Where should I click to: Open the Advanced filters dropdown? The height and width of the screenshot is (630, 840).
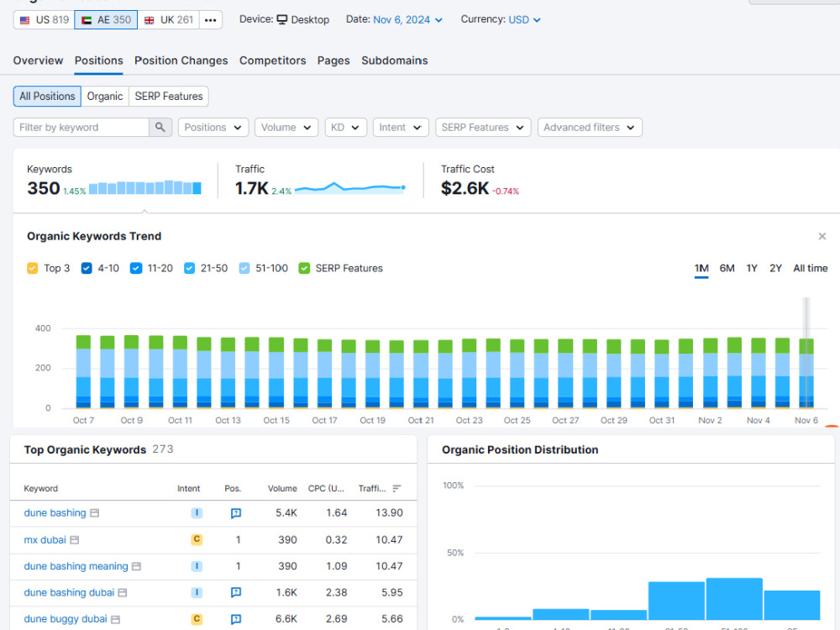pos(590,128)
